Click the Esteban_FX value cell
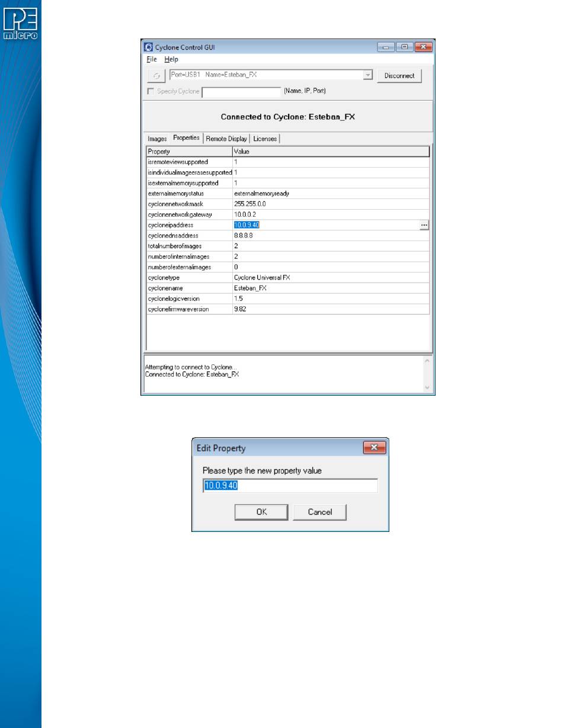 click(331, 288)
